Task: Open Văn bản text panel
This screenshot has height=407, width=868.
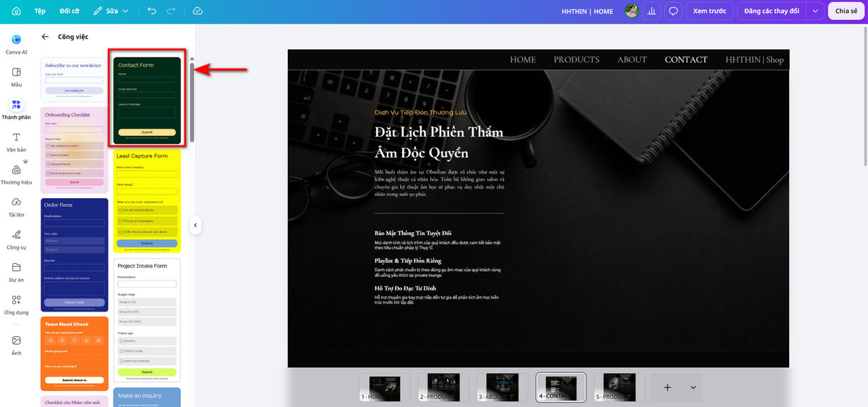Action: click(x=16, y=142)
